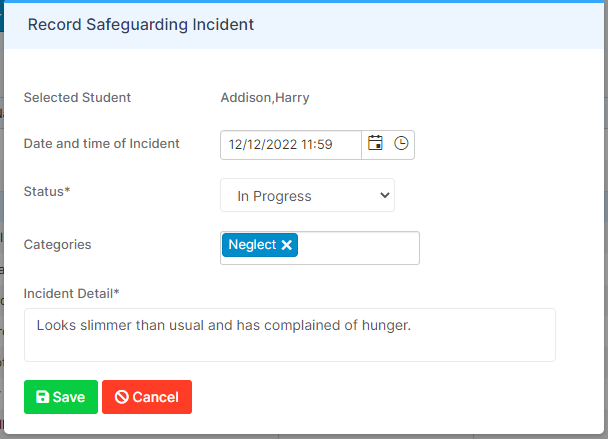Select the In Progress status text
Image resolution: width=608 pixels, height=439 pixels.
(x=274, y=196)
